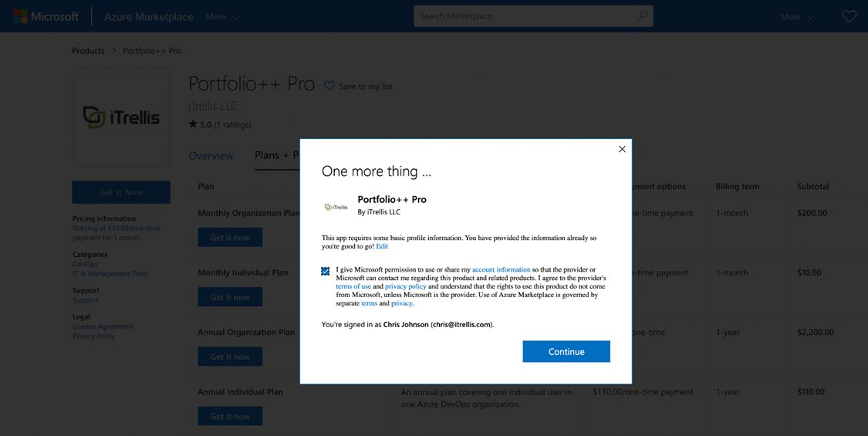Switch to the Overview tab
Viewport: 868px width, 436px height.
pyautogui.click(x=211, y=156)
